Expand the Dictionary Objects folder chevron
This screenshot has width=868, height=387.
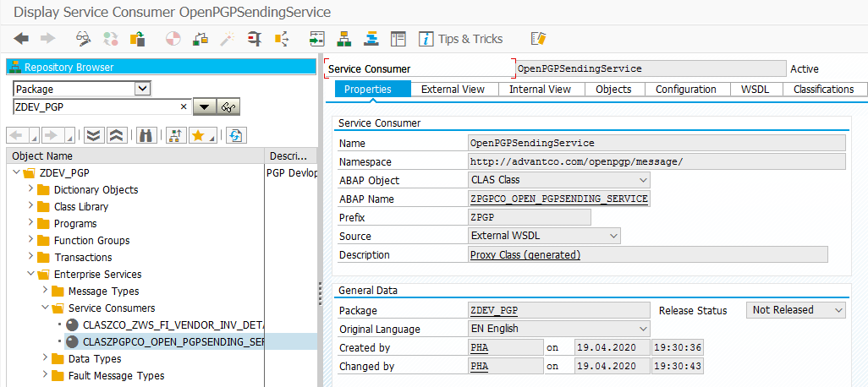point(30,189)
